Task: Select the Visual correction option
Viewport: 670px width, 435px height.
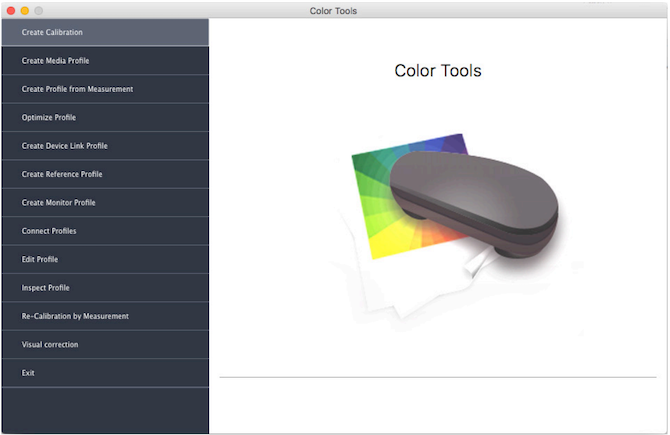Action: tap(104, 344)
